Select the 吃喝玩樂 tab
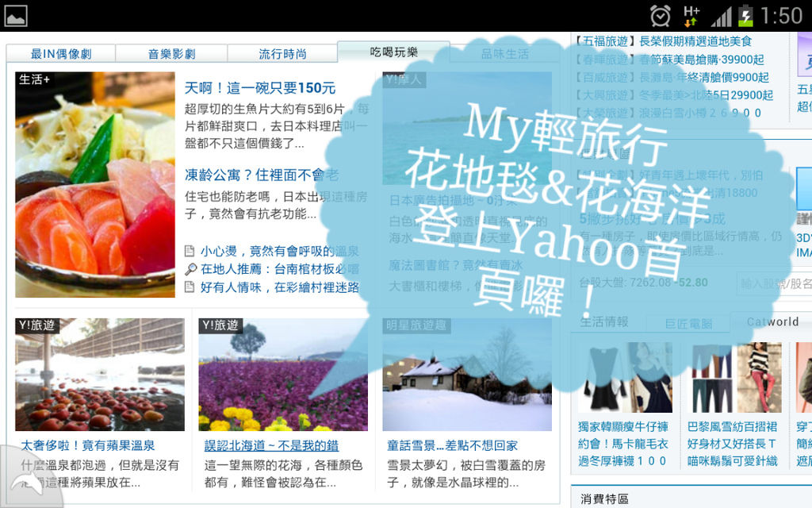Image resolution: width=812 pixels, height=508 pixels. (393, 52)
